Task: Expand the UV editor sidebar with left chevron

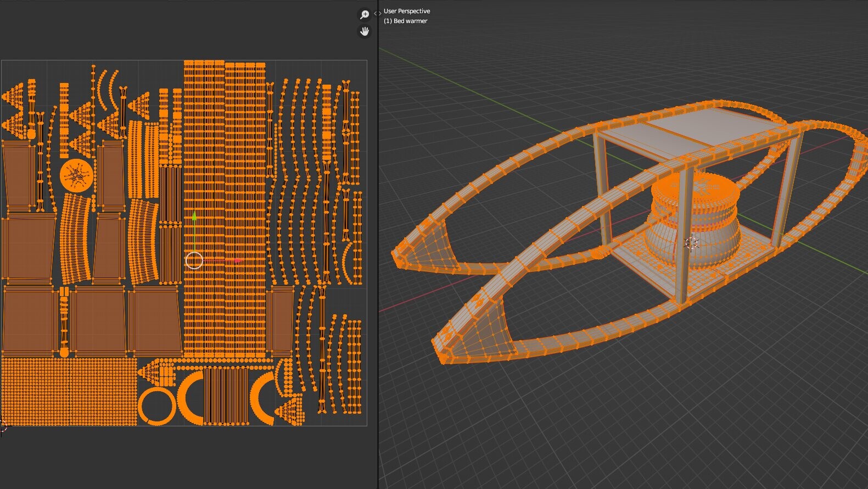Action: click(375, 14)
